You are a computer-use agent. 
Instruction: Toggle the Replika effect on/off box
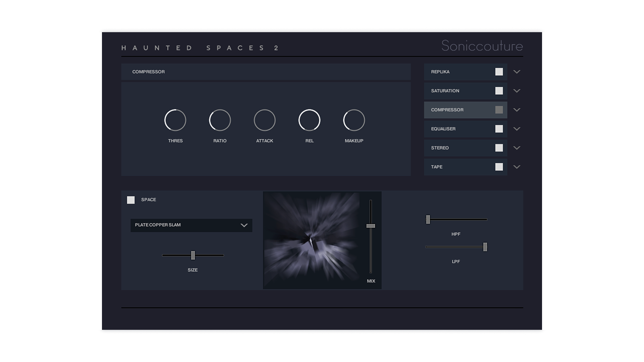tap(499, 72)
